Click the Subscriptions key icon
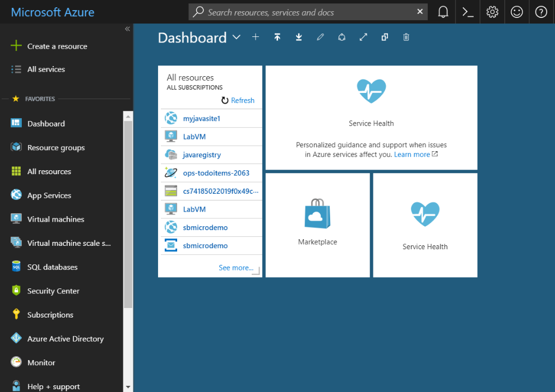 click(16, 314)
